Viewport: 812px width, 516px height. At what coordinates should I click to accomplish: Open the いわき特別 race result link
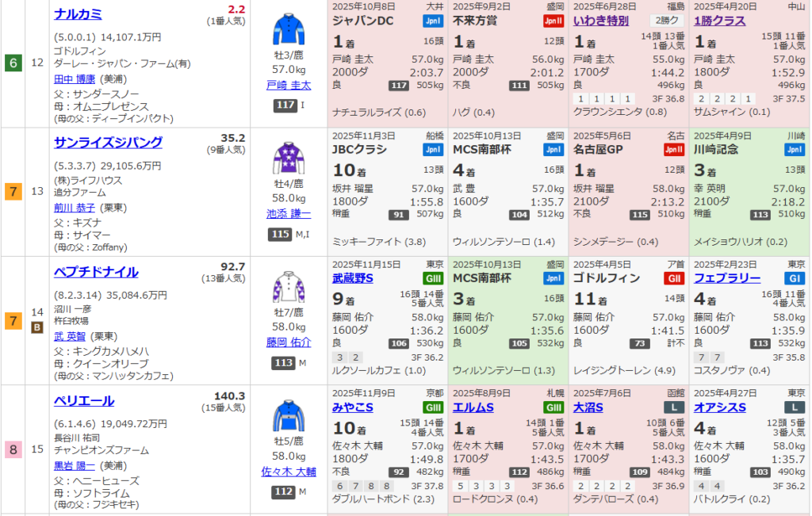point(601,21)
